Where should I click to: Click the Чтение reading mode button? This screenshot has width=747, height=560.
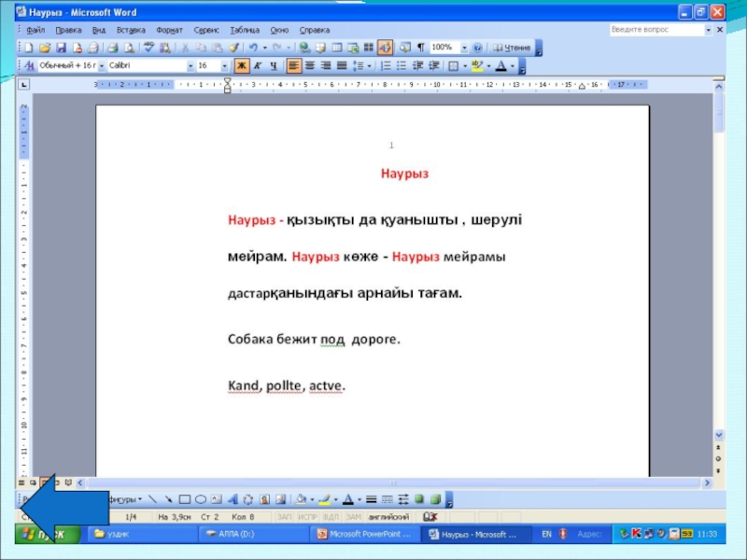[512, 48]
